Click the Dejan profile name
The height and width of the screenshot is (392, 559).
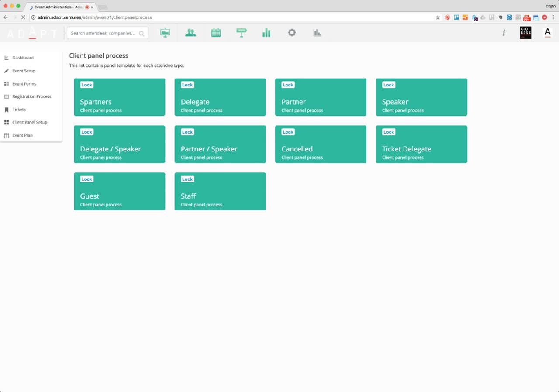tap(550, 6)
